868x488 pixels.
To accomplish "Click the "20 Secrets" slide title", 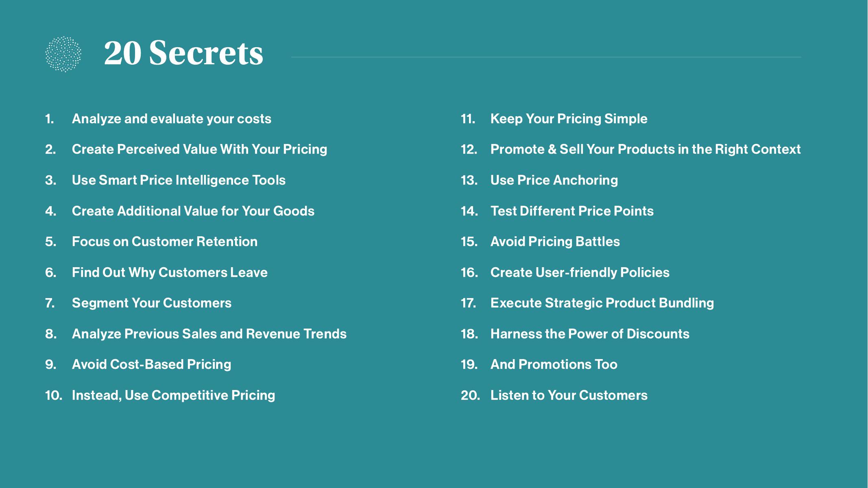I will tap(183, 53).
